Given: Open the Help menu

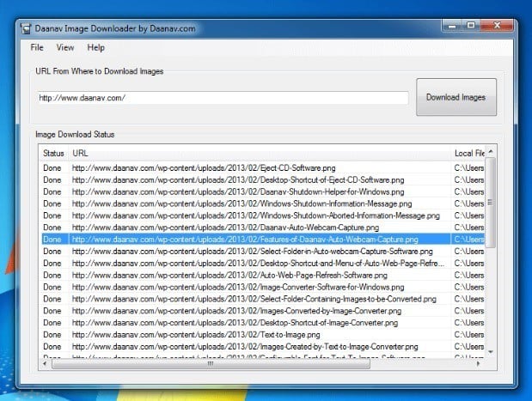Looking at the screenshot, I should tap(95, 47).
